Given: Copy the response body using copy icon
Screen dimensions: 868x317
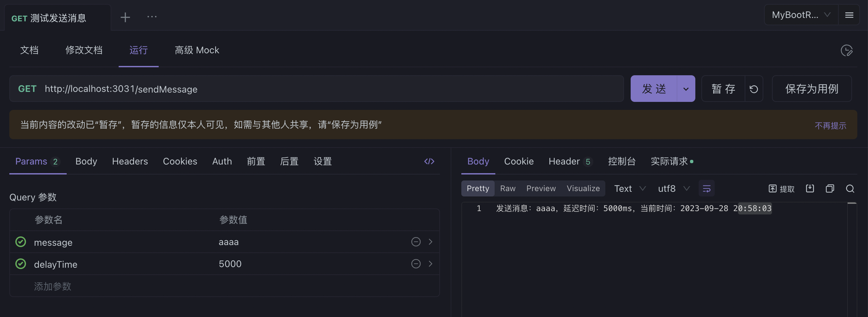Looking at the screenshot, I should [830, 188].
